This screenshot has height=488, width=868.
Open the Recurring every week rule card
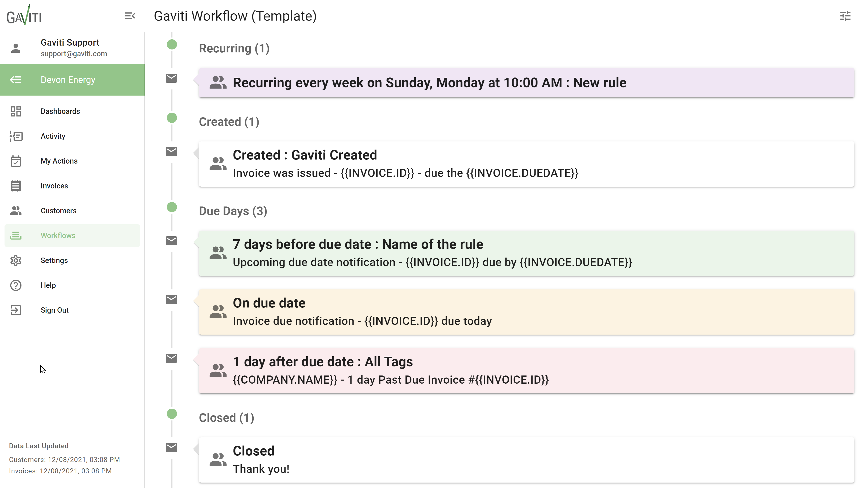(526, 83)
